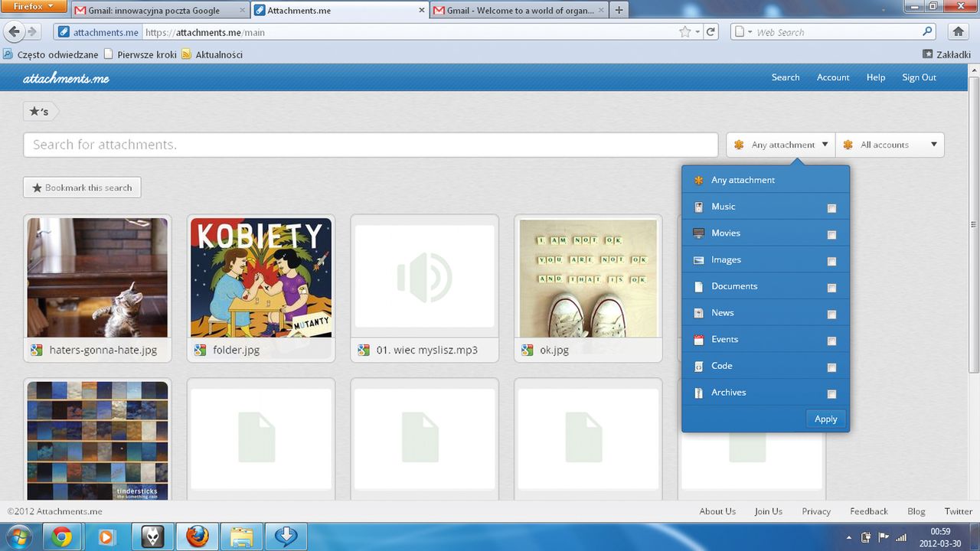This screenshot has height=551, width=980.
Task: Bookmark page with star icon in URL bar
Action: (684, 32)
